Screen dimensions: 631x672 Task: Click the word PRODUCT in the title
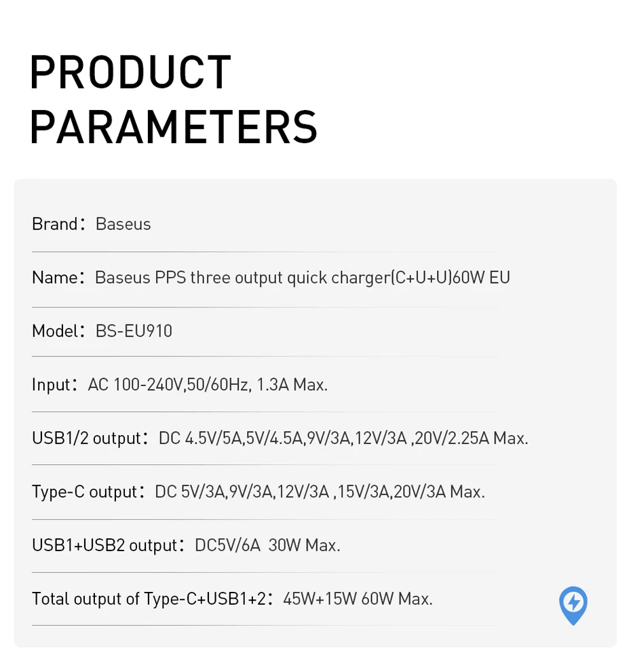click(131, 73)
